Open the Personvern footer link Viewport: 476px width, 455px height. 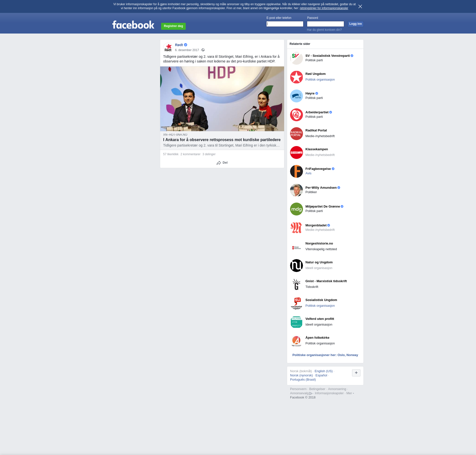coord(298,389)
